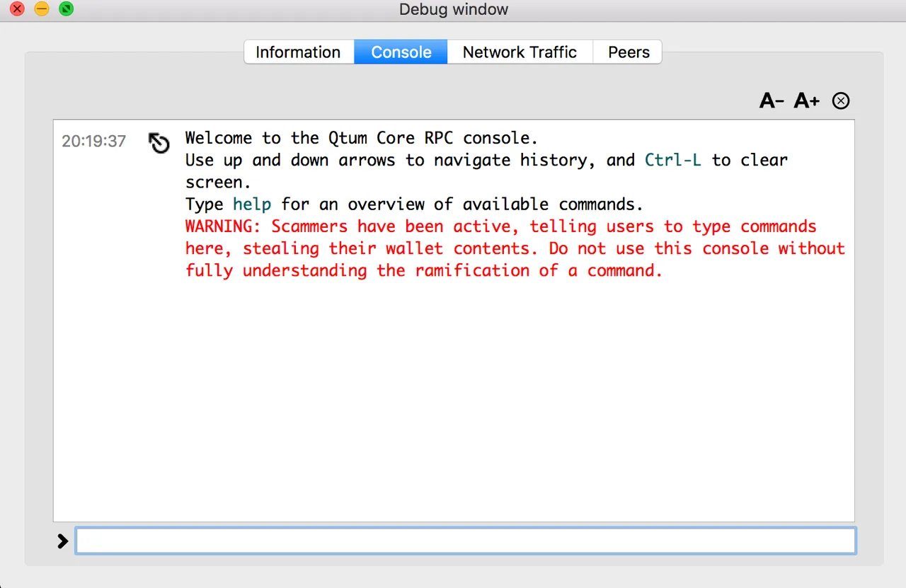Click the history icon next to the timestamp
This screenshot has width=906, height=588.
(x=159, y=143)
